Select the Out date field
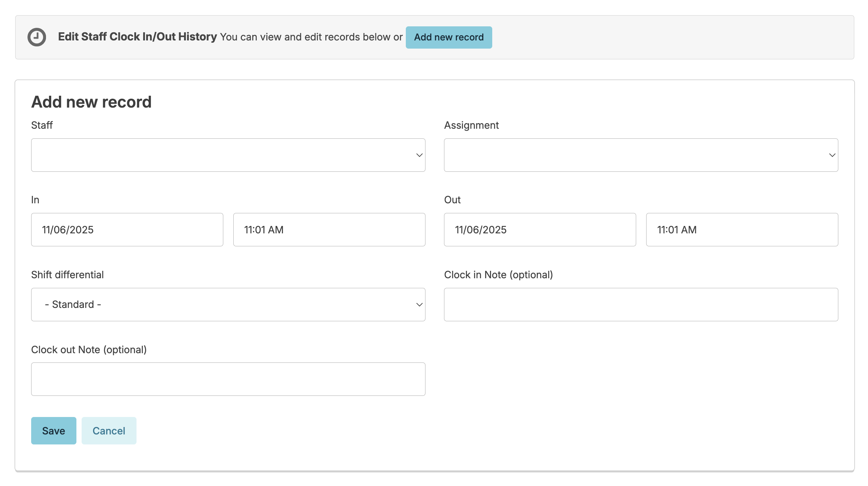Image resolution: width=868 pixels, height=486 pixels. pyautogui.click(x=540, y=230)
